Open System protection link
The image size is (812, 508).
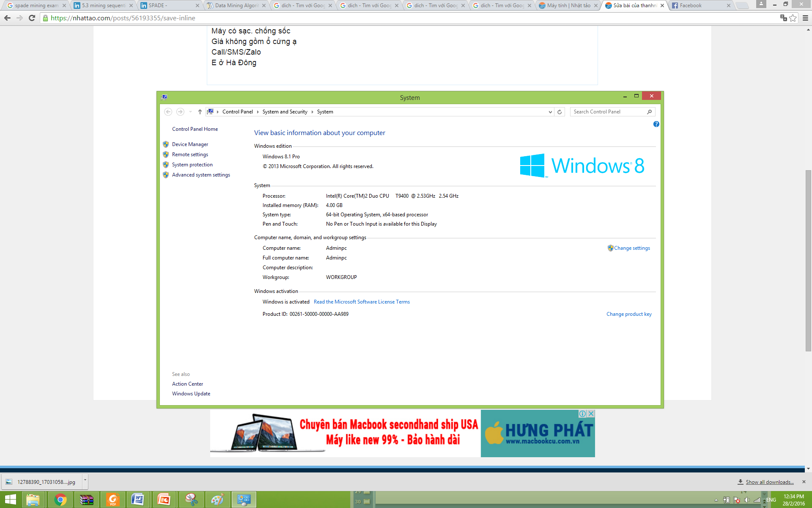(x=192, y=165)
